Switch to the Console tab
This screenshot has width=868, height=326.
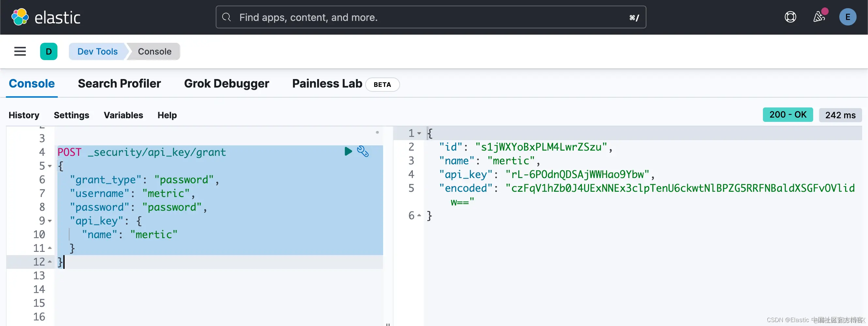[x=32, y=83]
